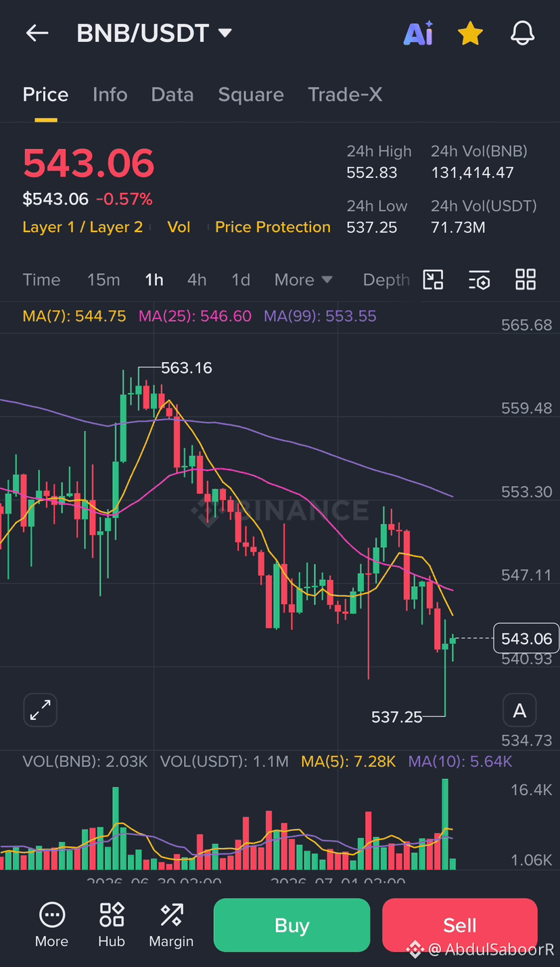Click the 565.68 price axis label

click(x=526, y=325)
